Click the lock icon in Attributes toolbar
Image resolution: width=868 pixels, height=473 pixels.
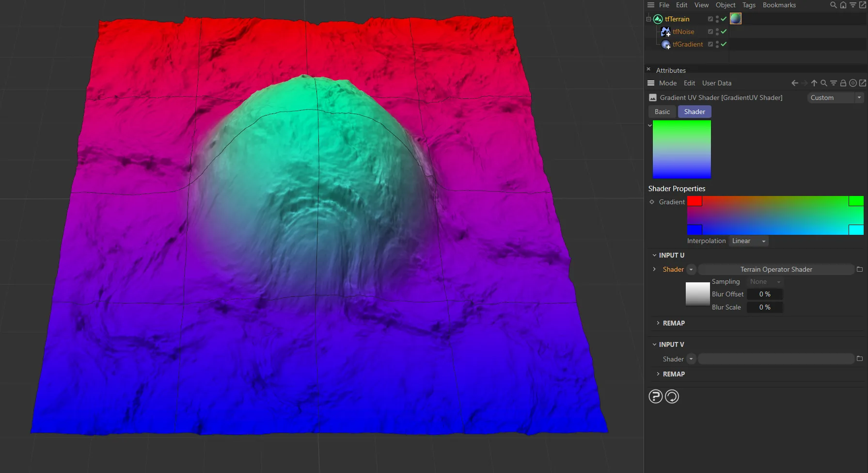point(843,83)
